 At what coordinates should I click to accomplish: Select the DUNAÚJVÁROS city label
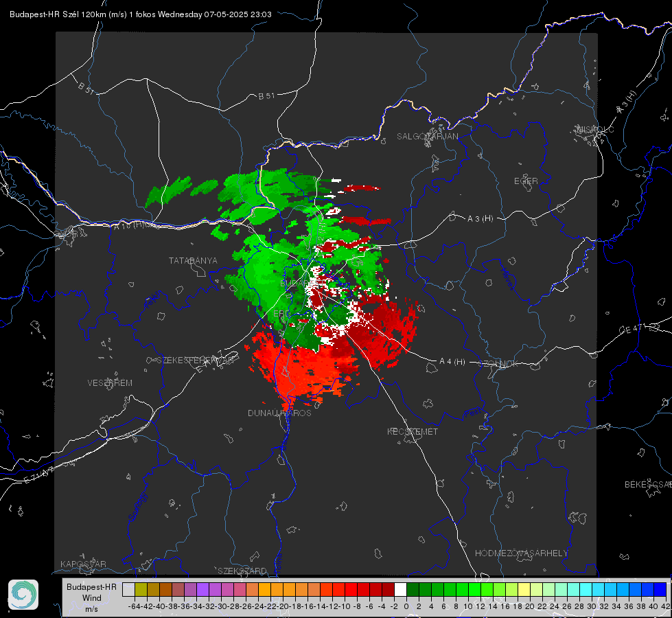point(279,413)
